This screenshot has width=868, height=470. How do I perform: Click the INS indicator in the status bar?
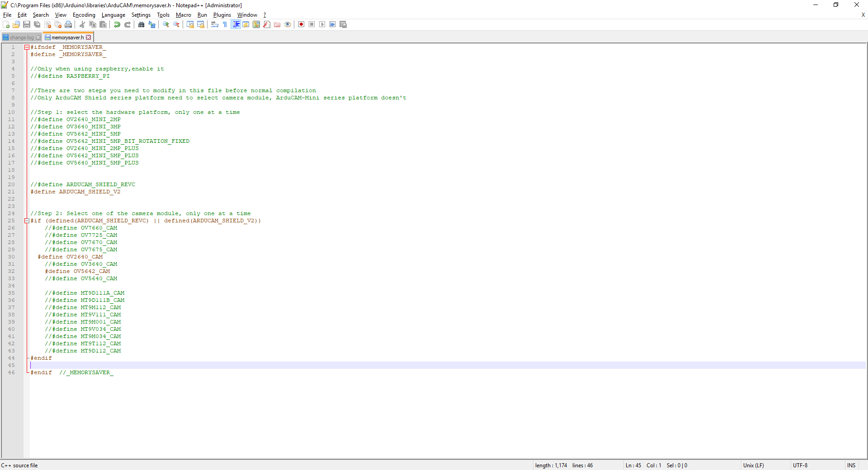pyautogui.click(x=851, y=465)
